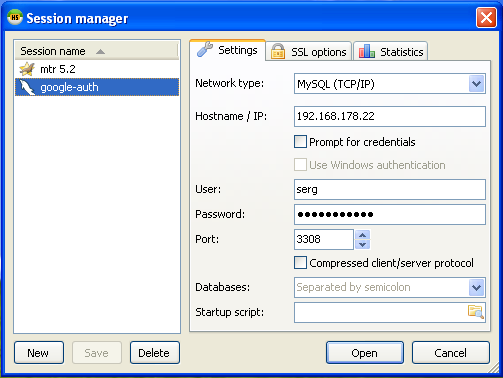Toggle Use Windows authentication checkbox
The height and width of the screenshot is (378, 503).
click(300, 165)
